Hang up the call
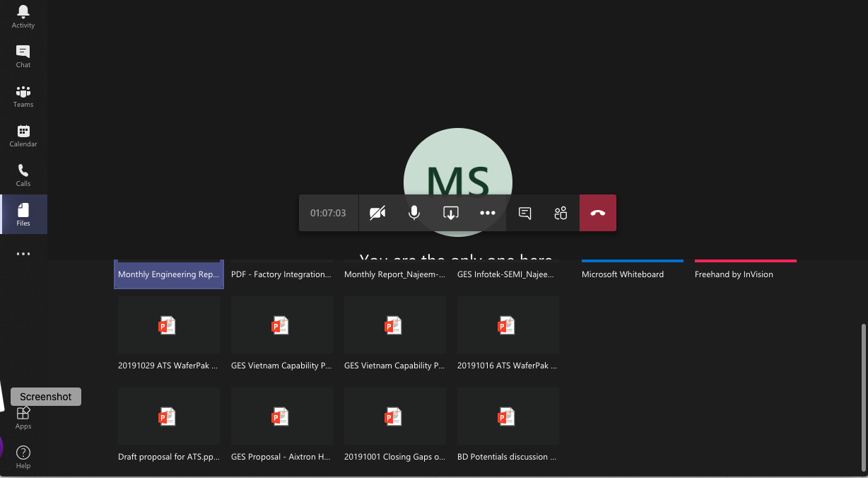The height and width of the screenshot is (478, 868). 597,213
